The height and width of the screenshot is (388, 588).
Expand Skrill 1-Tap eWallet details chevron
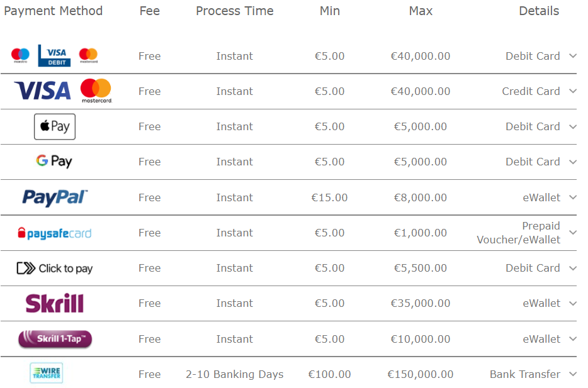coord(573,339)
